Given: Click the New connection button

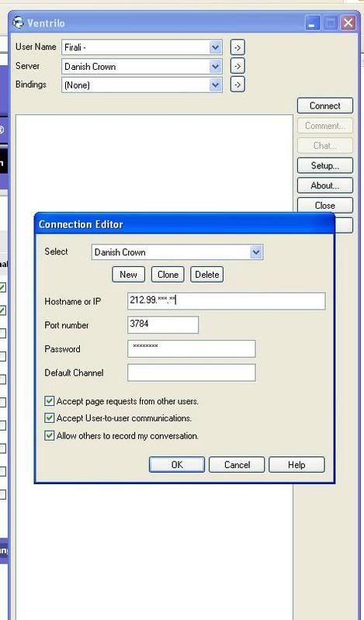Looking at the screenshot, I should click(x=128, y=275).
